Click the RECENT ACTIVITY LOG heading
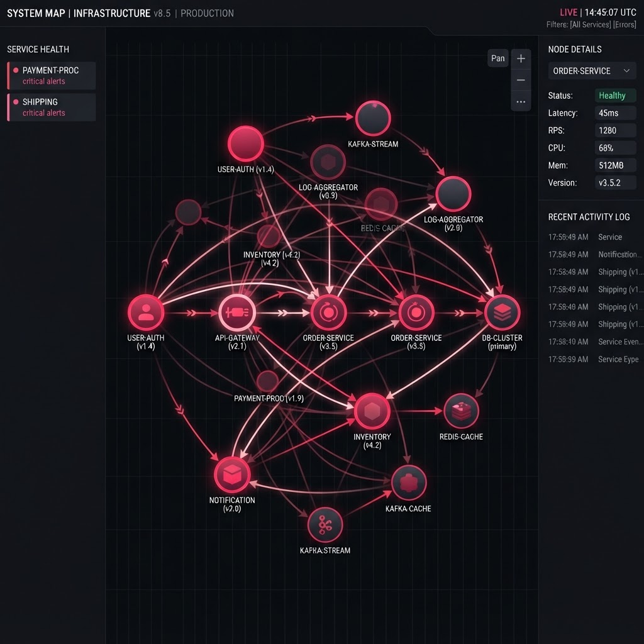Screen dimensions: 644x644 pos(589,217)
